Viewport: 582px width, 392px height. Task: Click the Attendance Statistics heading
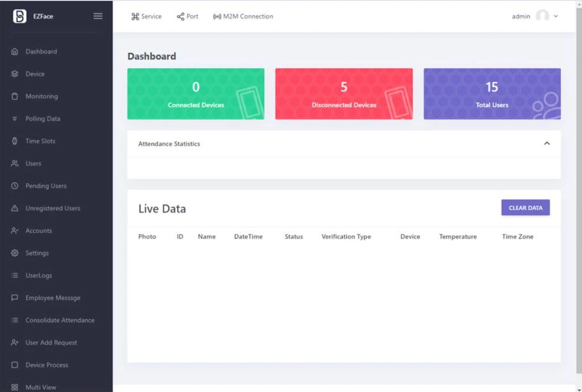tap(169, 144)
